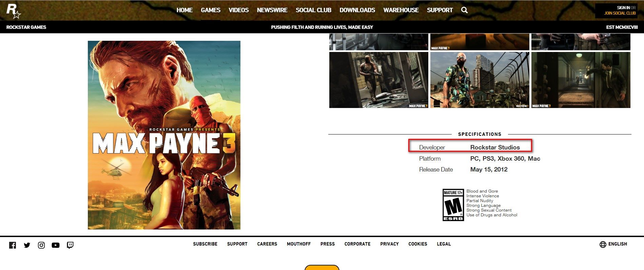Image resolution: width=644 pixels, height=270 pixels.
Task: Open the GAMES menu item
Action: click(x=211, y=10)
